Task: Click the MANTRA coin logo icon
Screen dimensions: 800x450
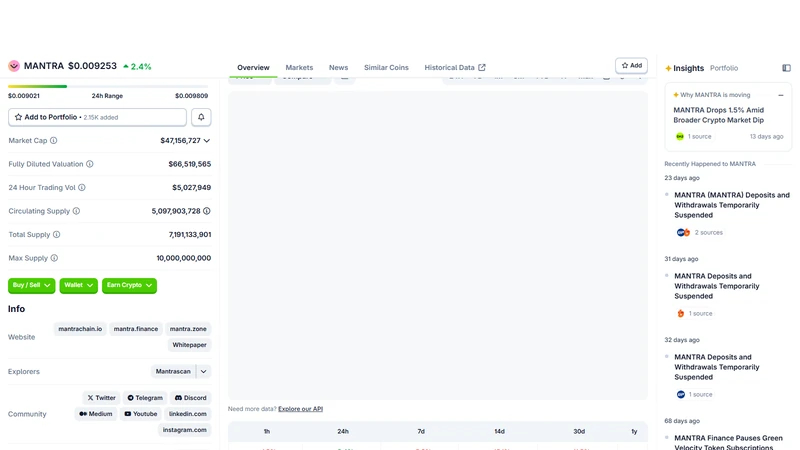Action: click(x=14, y=66)
